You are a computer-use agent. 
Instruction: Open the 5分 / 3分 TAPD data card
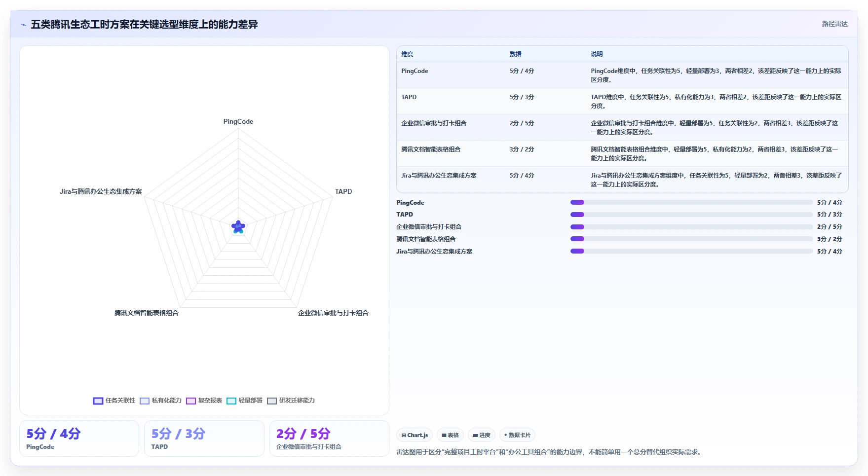point(204,439)
